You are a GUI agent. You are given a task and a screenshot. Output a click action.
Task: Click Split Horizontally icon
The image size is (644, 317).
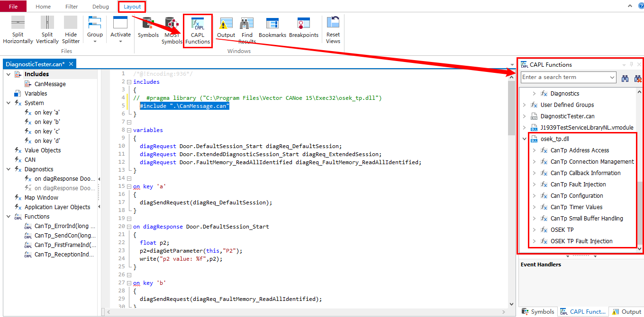tap(18, 22)
